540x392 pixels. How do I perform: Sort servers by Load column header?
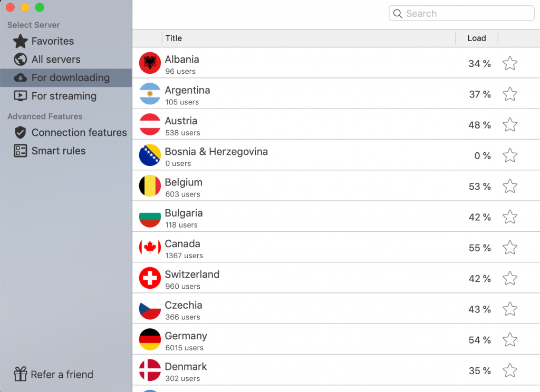pyautogui.click(x=477, y=38)
